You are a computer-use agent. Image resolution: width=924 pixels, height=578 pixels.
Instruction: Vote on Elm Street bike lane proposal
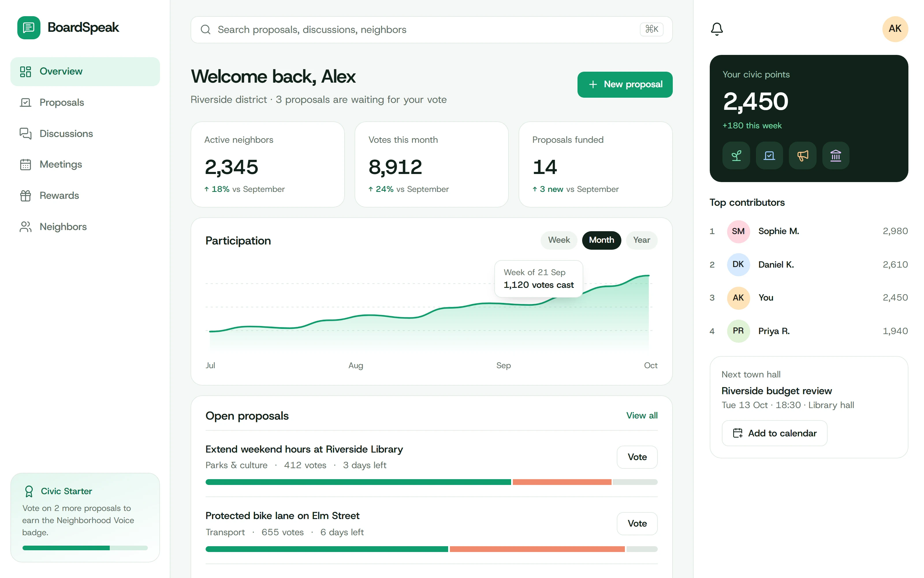click(x=637, y=523)
